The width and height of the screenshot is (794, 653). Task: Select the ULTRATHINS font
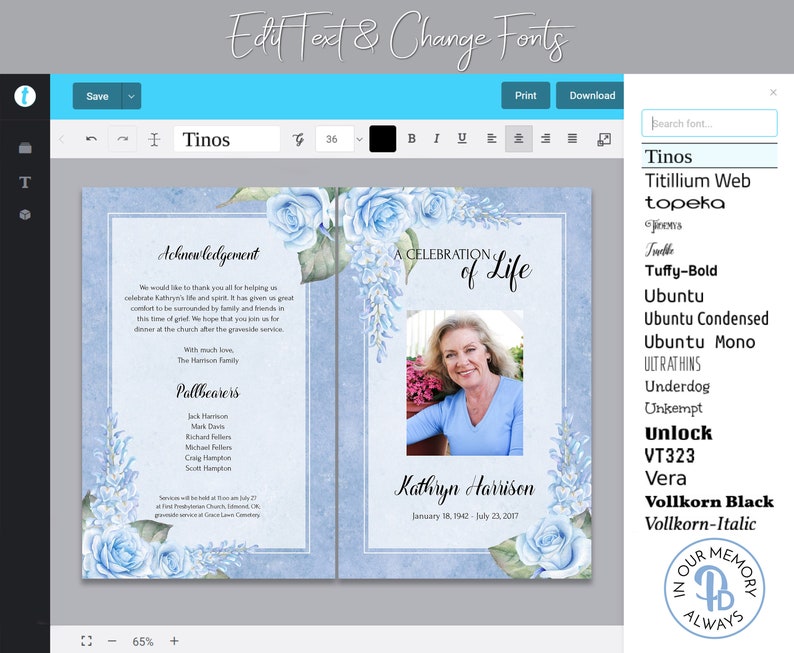[x=672, y=364]
